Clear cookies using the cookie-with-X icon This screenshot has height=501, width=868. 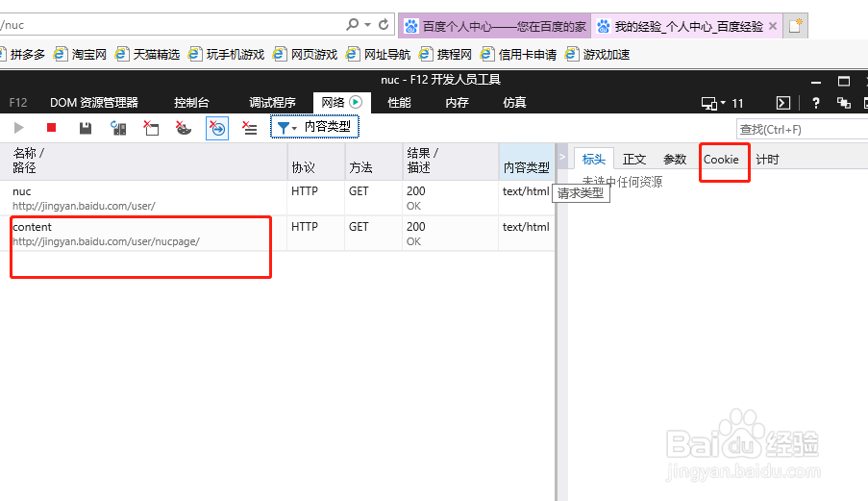click(184, 129)
